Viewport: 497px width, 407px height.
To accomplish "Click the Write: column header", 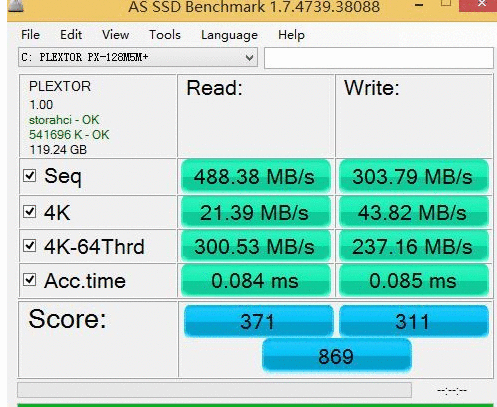I will (x=372, y=88).
